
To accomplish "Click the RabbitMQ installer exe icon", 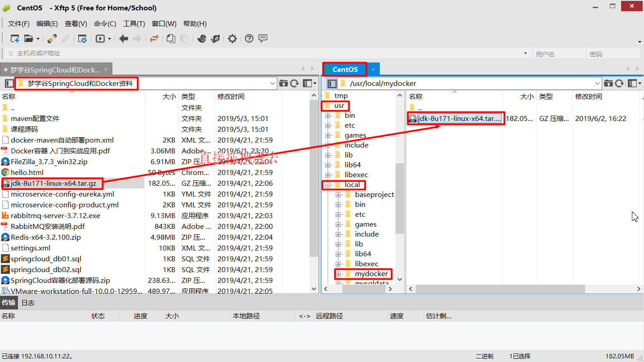I will point(5,215).
